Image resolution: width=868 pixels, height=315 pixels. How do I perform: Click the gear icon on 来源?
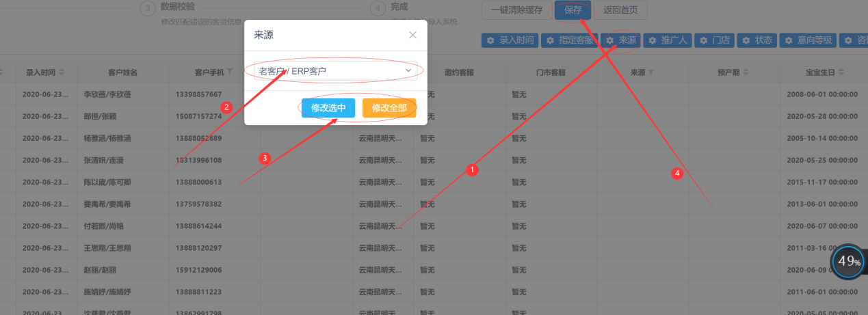(610, 41)
